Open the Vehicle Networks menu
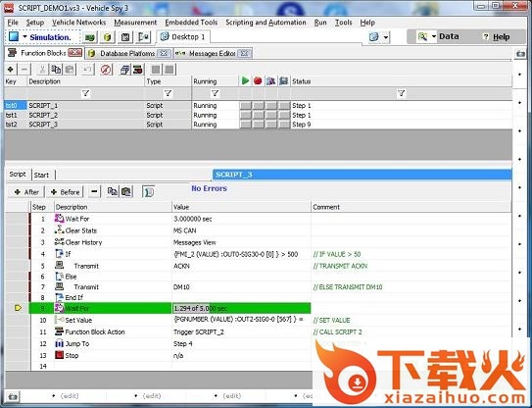Screen dimensions: 532x408 coord(79,23)
